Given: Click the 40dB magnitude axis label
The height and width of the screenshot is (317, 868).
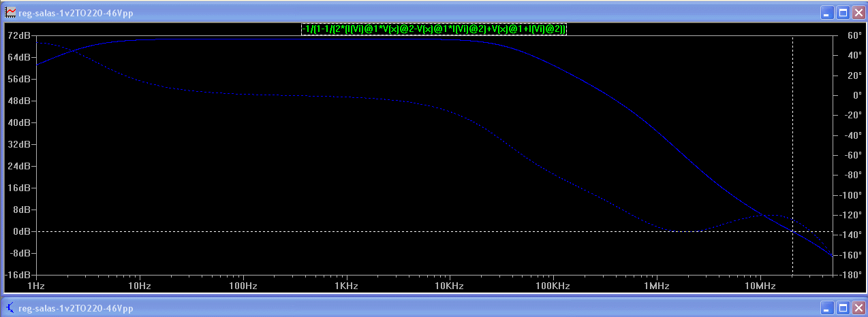Looking at the screenshot, I should click(x=19, y=122).
